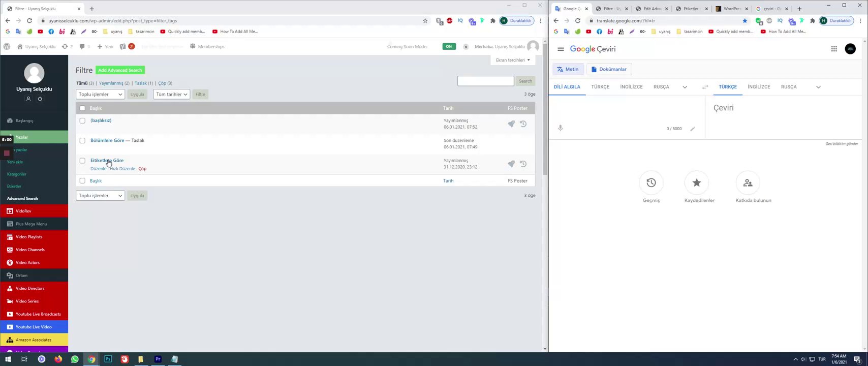The height and width of the screenshot is (366, 868).
Task: Open the Toplu işlemler dropdown above the table
Action: point(100,94)
